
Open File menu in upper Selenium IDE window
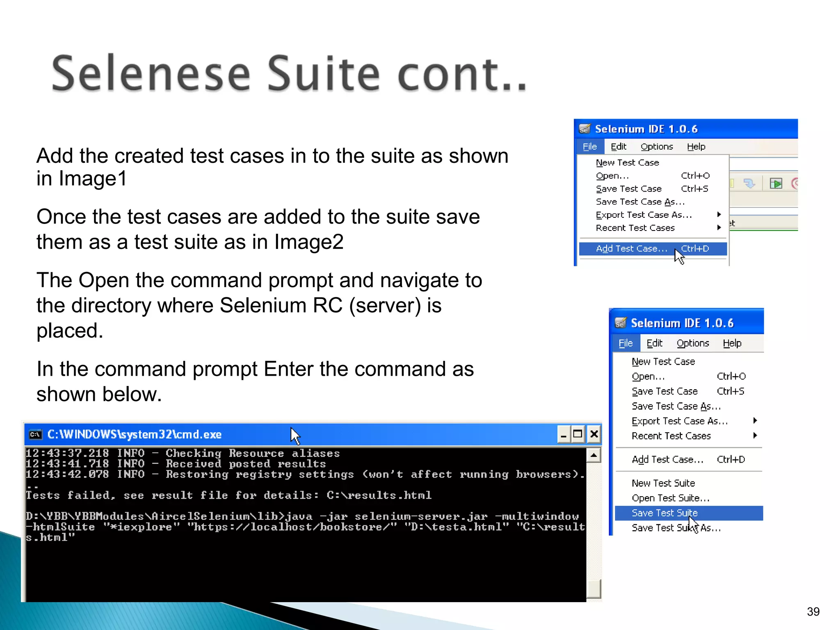coord(590,146)
